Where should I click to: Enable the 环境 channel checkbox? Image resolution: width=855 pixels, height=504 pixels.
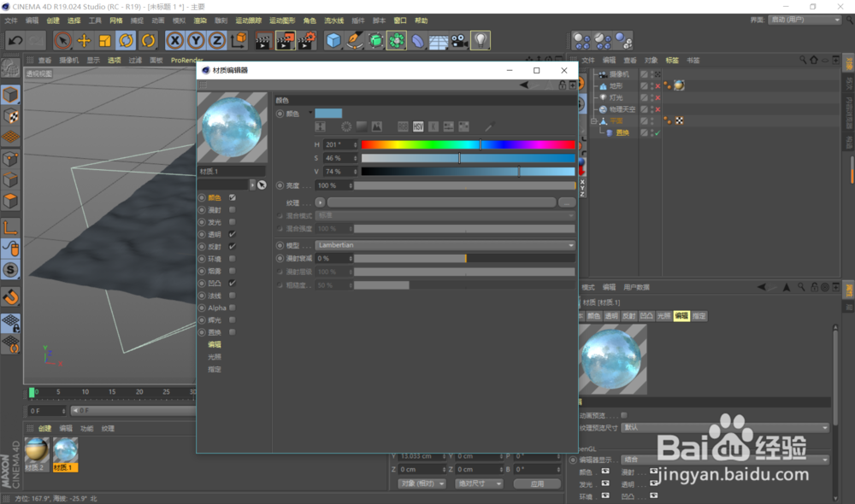[x=233, y=259]
